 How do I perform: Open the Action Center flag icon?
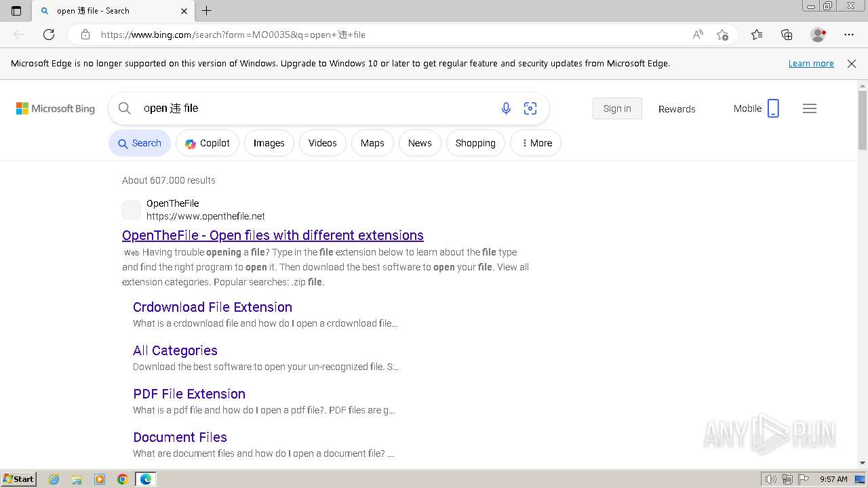click(803, 479)
